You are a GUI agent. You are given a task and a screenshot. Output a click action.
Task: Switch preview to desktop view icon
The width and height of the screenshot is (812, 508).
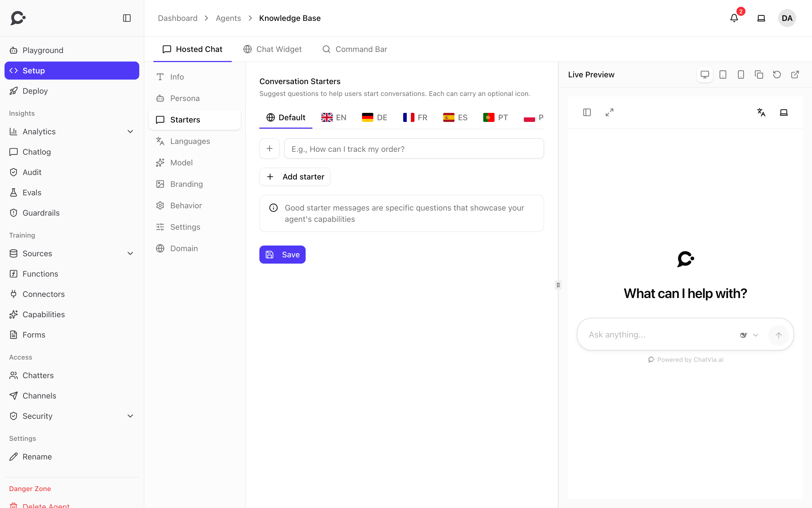tap(705, 75)
